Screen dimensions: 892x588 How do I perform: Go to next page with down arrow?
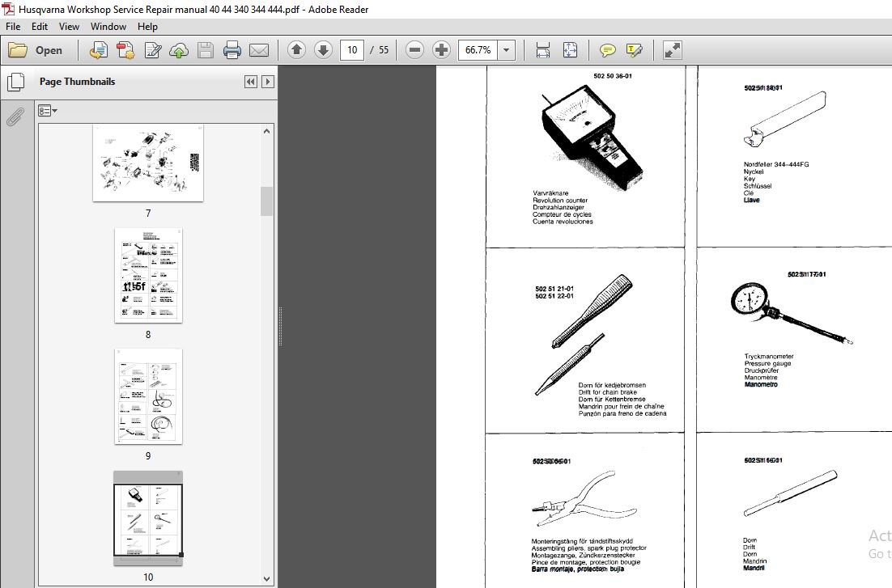tap(323, 50)
